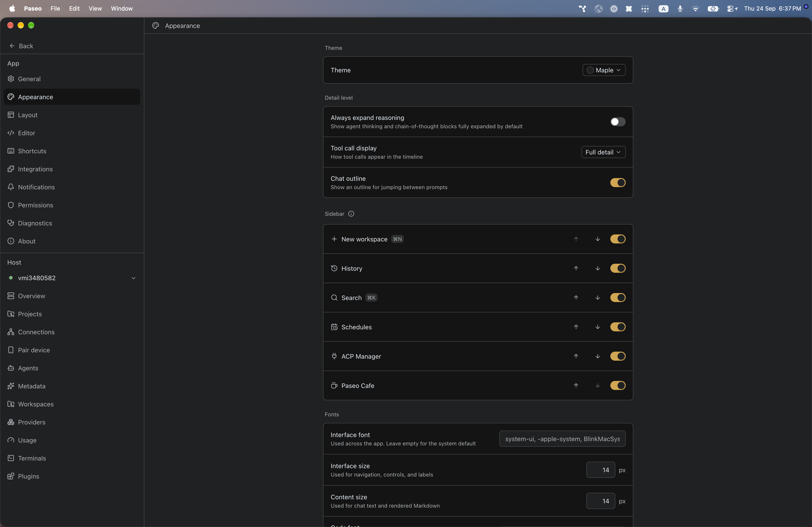Move Paseo Cafe up with arrow
Image resolution: width=812 pixels, height=527 pixels.
(x=576, y=385)
